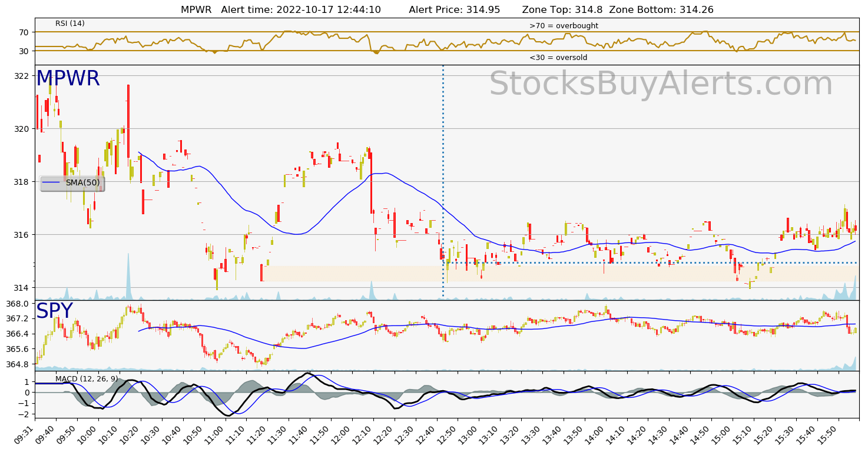The height and width of the screenshot is (452, 868).
Task: Click the time axis label 10:00
Action: pyautogui.click(x=87, y=436)
